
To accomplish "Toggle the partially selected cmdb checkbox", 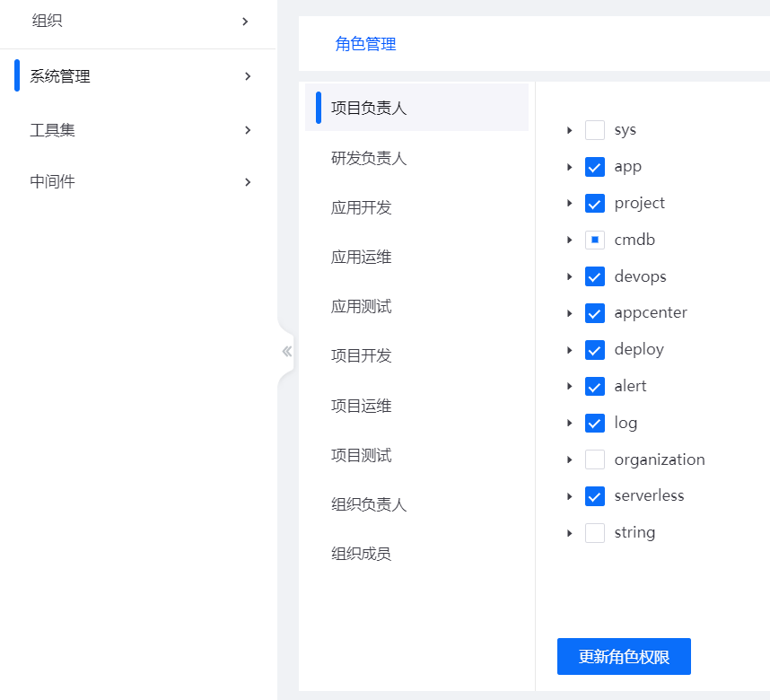I will [595, 241].
